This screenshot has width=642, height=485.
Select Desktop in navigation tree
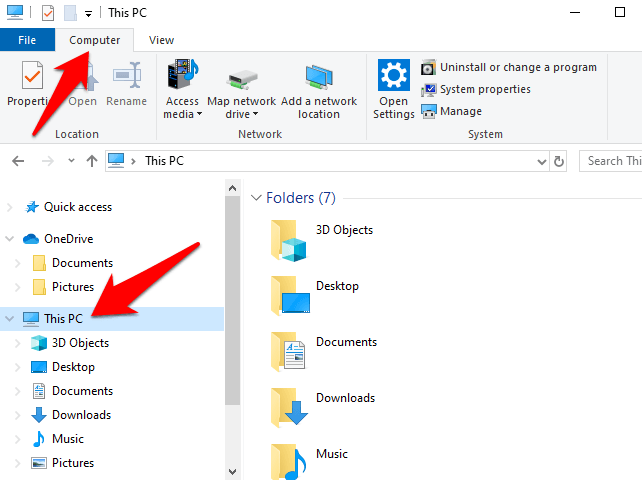[73, 367]
